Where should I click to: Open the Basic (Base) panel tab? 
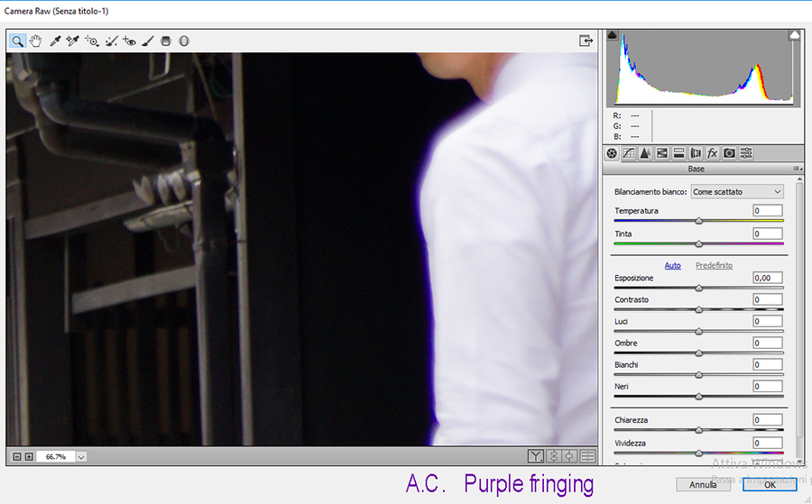coord(612,153)
